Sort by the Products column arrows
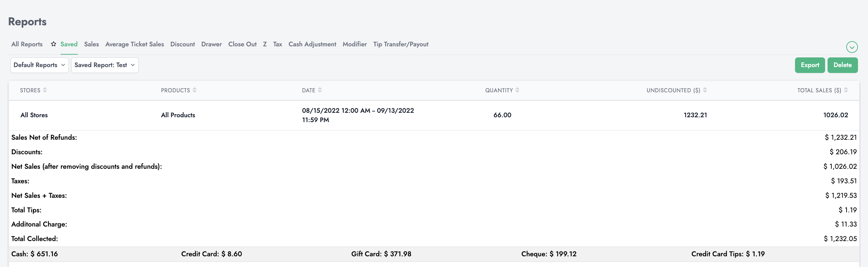Screen dimensions: 868x267 [x=195, y=90]
